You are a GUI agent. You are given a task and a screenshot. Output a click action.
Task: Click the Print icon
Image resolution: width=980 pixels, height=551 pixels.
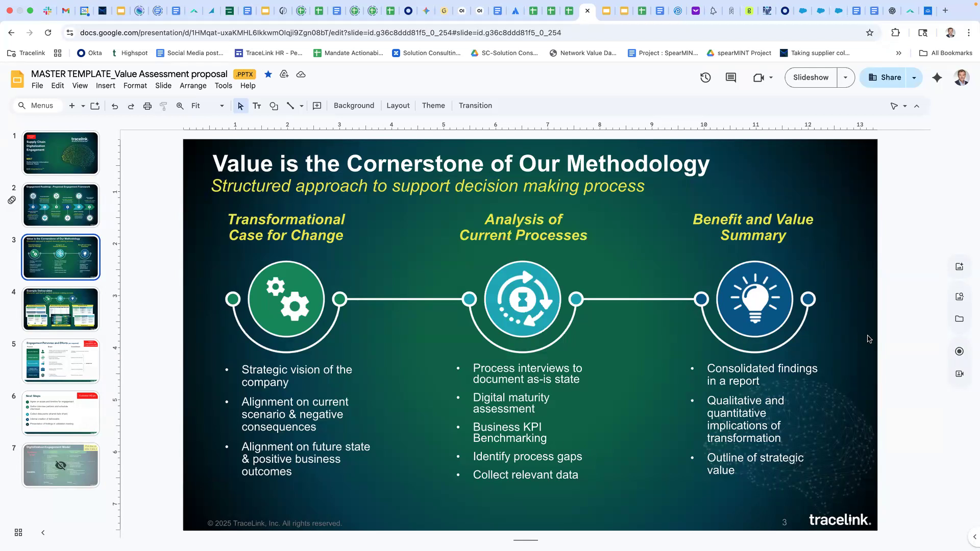tap(148, 106)
